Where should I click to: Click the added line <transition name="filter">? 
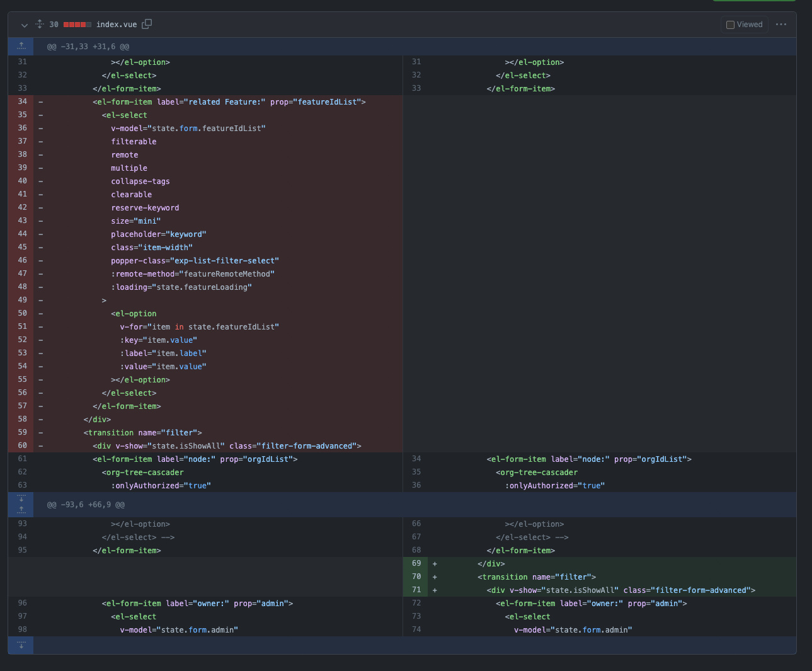point(537,577)
